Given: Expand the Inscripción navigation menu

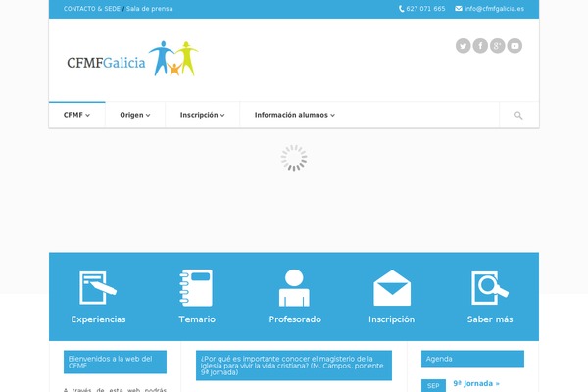Looking at the screenshot, I should (x=203, y=115).
